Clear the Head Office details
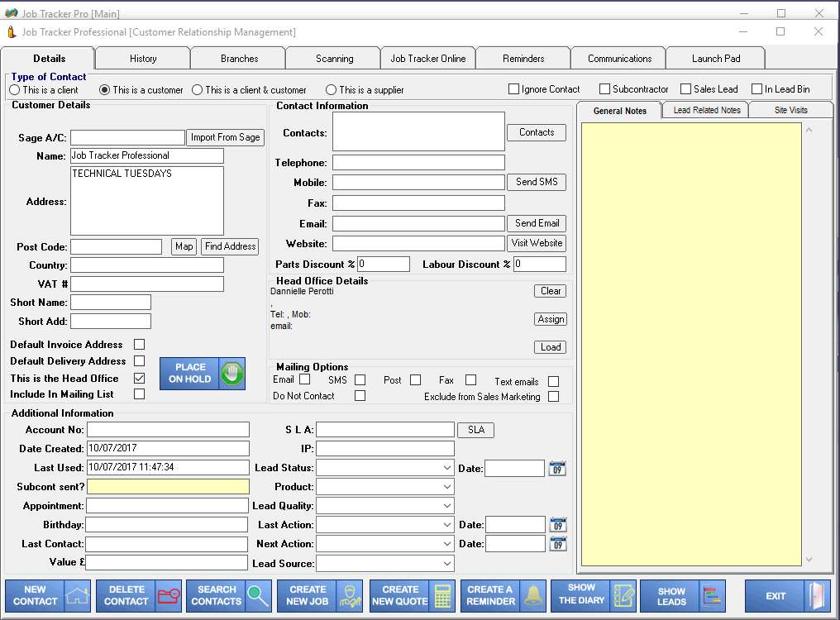Screen dimensions: 840x620 [550, 291]
